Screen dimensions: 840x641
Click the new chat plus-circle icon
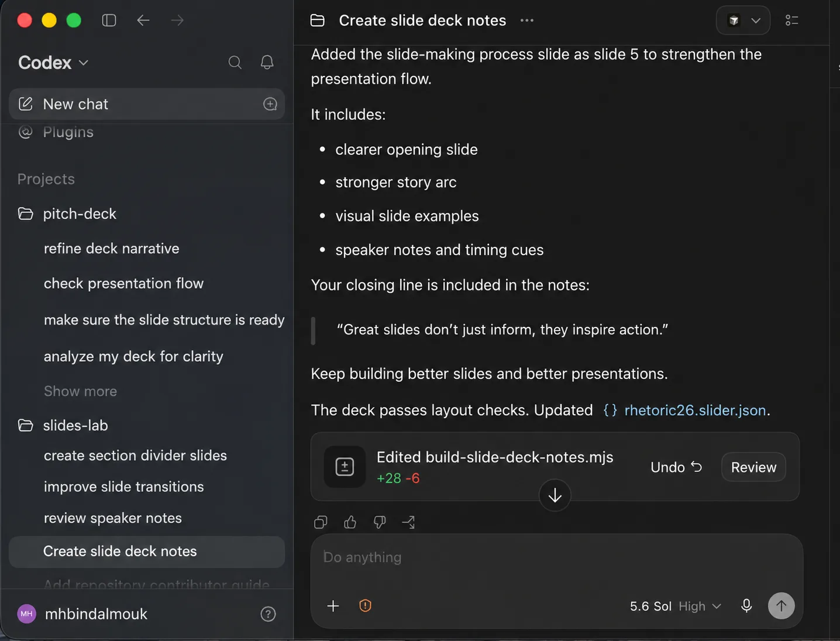click(270, 104)
